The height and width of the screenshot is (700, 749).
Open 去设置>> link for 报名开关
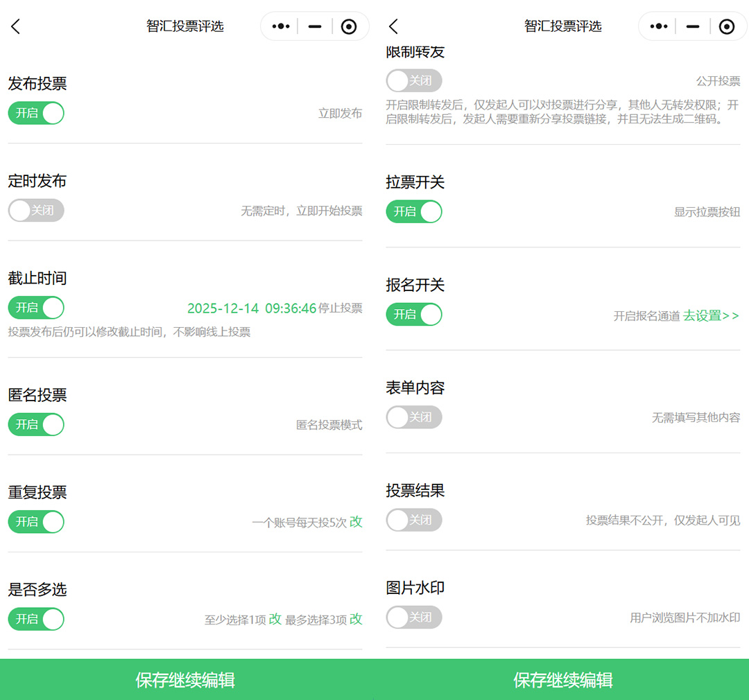pos(711,316)
